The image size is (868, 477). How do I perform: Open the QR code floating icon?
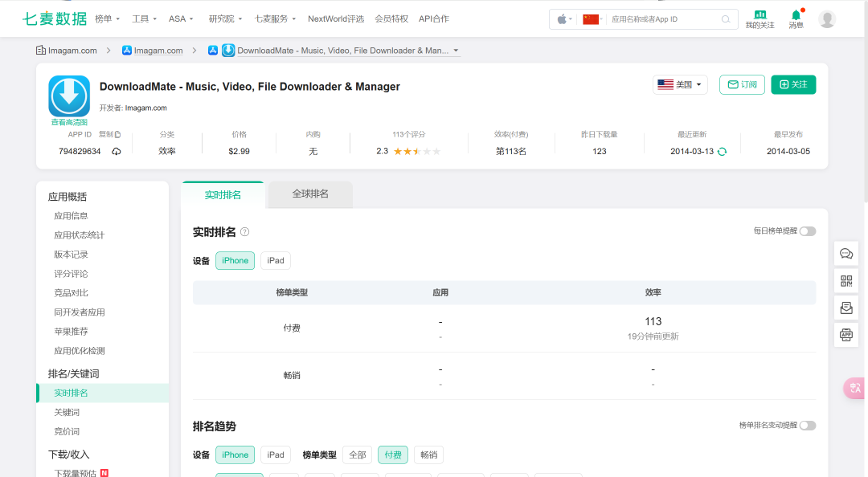845,281
